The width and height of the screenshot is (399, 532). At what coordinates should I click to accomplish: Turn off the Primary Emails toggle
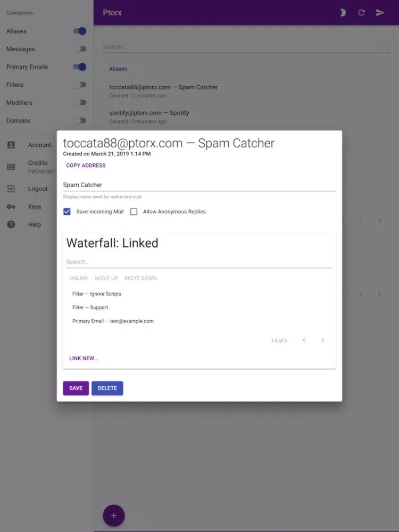[x=80, y=67]
